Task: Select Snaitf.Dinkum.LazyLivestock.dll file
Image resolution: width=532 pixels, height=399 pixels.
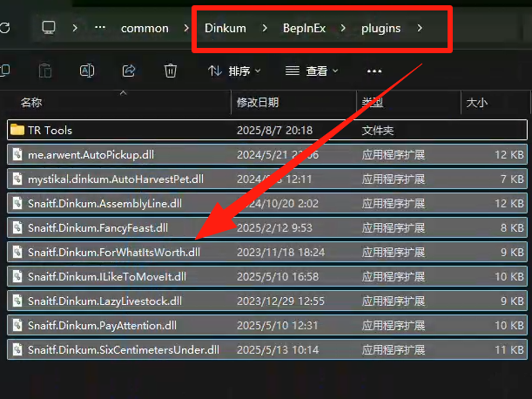Action: 267,301
